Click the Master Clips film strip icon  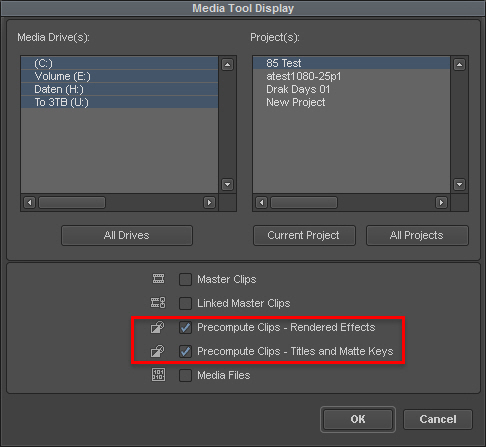coord(158,279)
